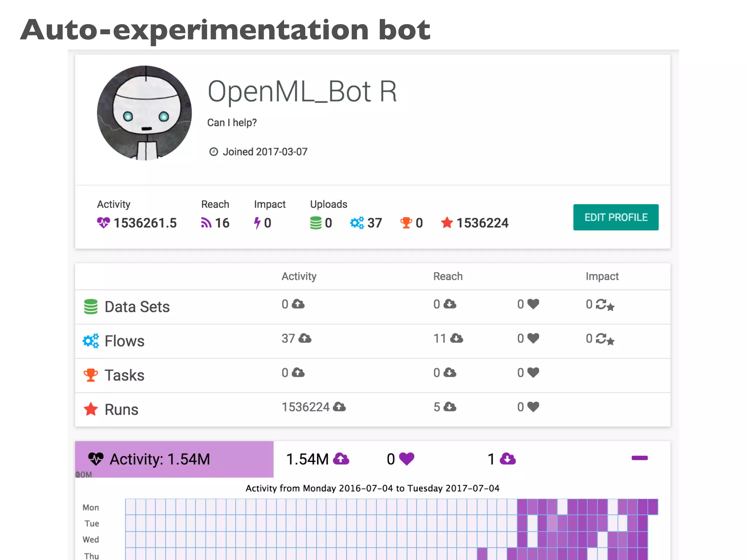Click the Impact column header in table
Viewport: 747px width, 560px height.
(x=602, y=276)
